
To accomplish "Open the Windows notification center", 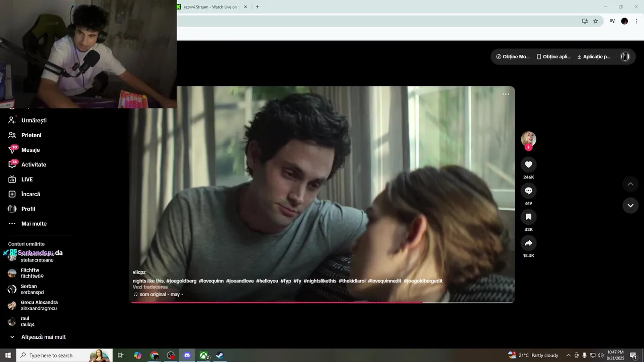I will [x=633, y=355].
